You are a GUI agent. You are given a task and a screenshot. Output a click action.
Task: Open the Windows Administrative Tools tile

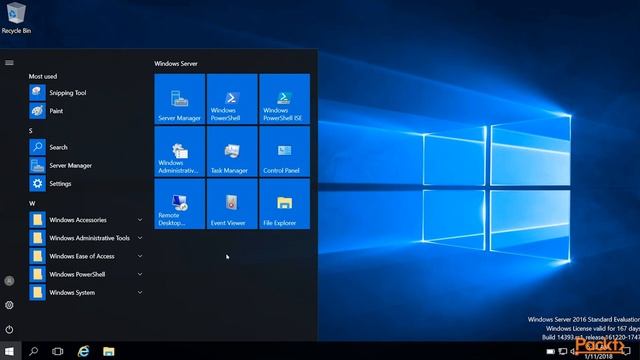180,151
